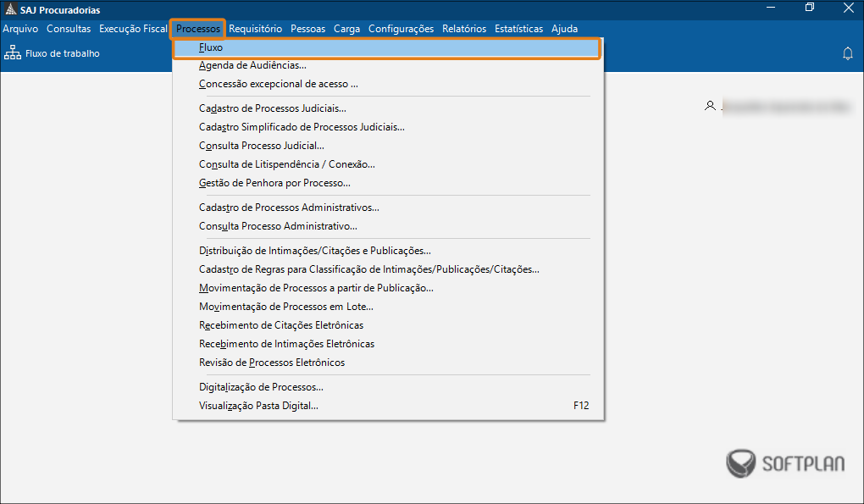The height and width of the screenshot is (504, 864).
Task: Click the Fluxo de trabalho workflow icon
Action: tap(13, 53)
